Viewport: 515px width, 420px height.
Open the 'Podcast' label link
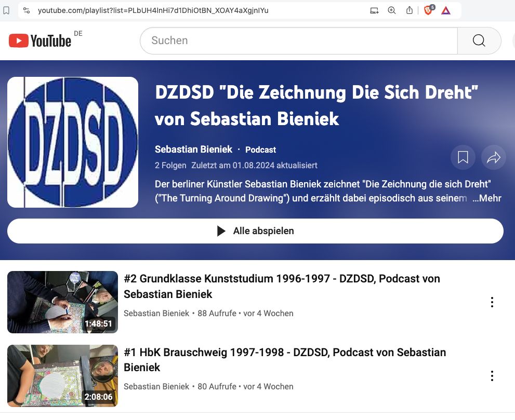(260, 150)
